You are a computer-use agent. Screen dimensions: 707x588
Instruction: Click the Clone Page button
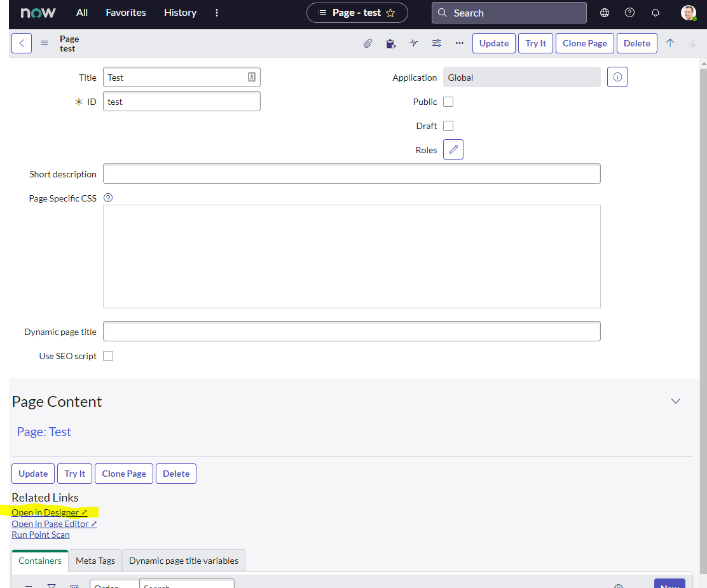584,43
